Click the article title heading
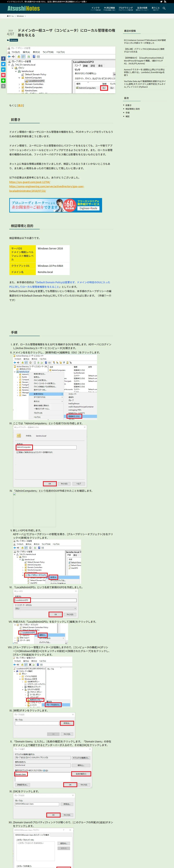This screenshot has height=868, width=174. coord(67,33)
